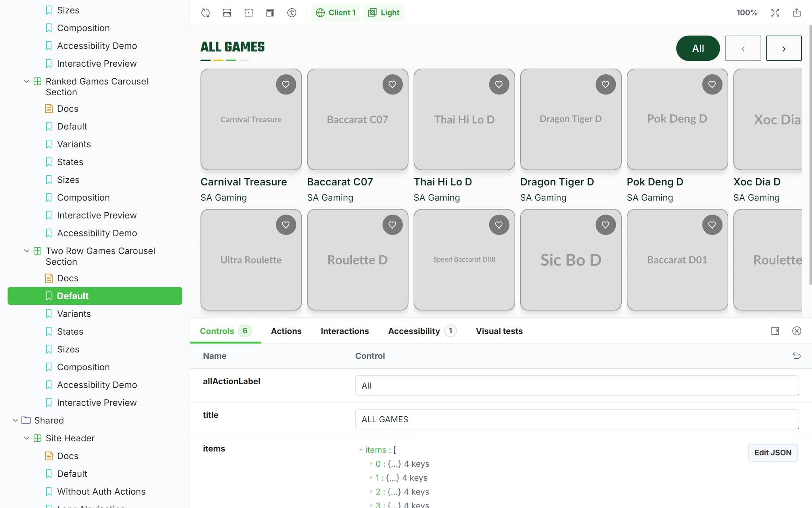Toggle the measure ruler tool
812x508 pixels.
click(227, 13)
